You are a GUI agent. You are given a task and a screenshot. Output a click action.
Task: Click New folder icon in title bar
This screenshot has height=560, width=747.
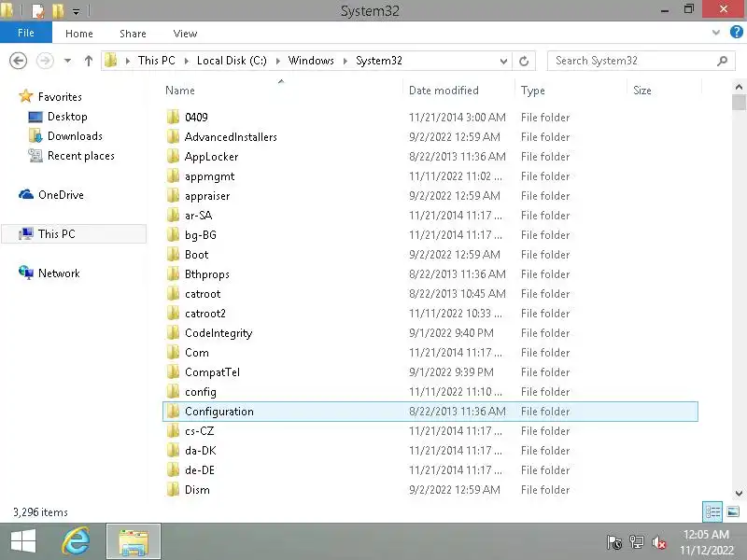58,11
